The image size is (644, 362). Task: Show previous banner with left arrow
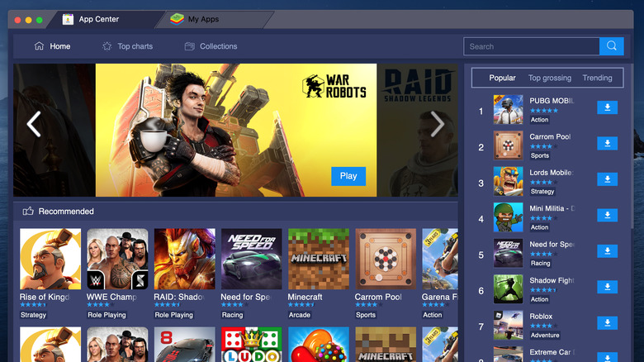point(34,124)
